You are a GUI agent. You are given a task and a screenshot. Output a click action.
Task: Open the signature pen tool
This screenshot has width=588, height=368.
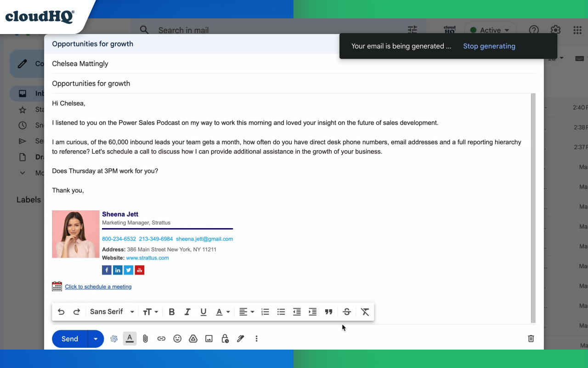(x=240, y=339)
